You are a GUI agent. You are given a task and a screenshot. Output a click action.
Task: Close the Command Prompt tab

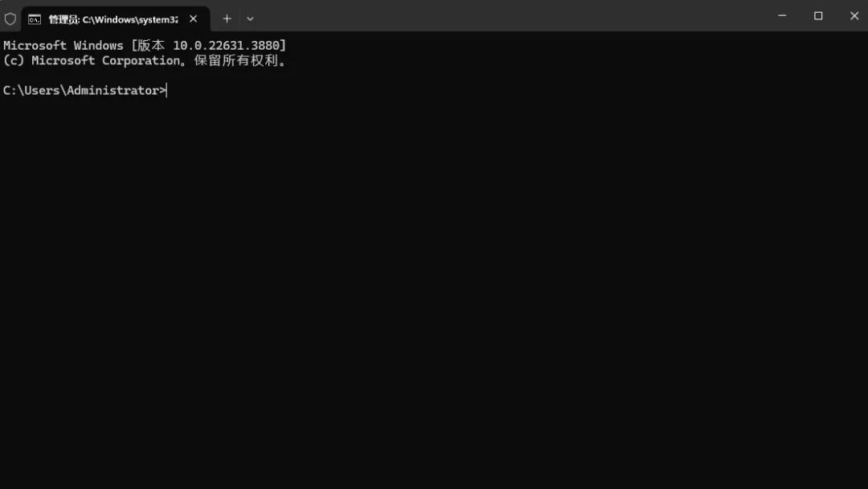[x=193, y=18]
